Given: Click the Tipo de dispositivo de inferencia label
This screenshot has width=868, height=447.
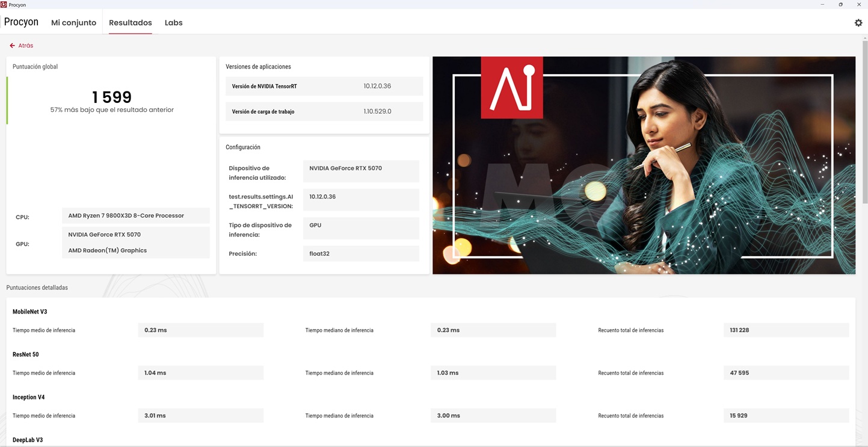Looking at the screenshot, I should click(260, 230).
